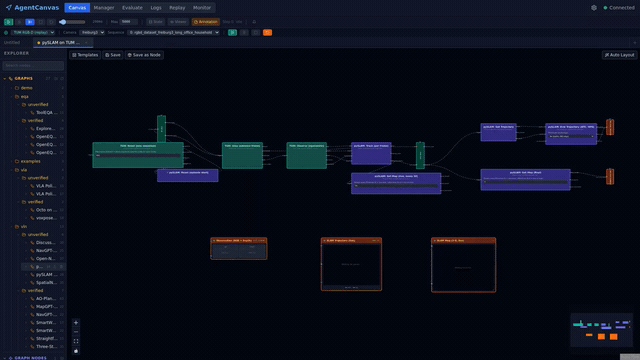Screen dimensions: 640x360
Task: Open the MapGPT... graph in Explorer
Action: coord(46,307)
